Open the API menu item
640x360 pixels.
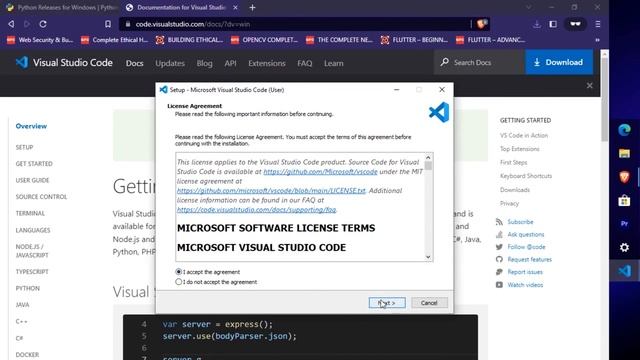(230, 63)
